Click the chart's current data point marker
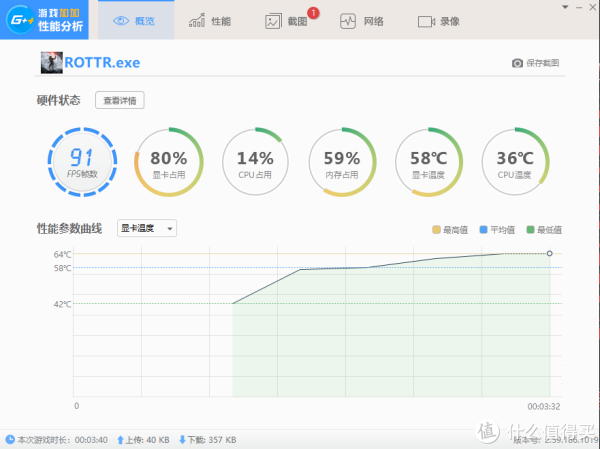The image size is (600, 449). point(549,253)
